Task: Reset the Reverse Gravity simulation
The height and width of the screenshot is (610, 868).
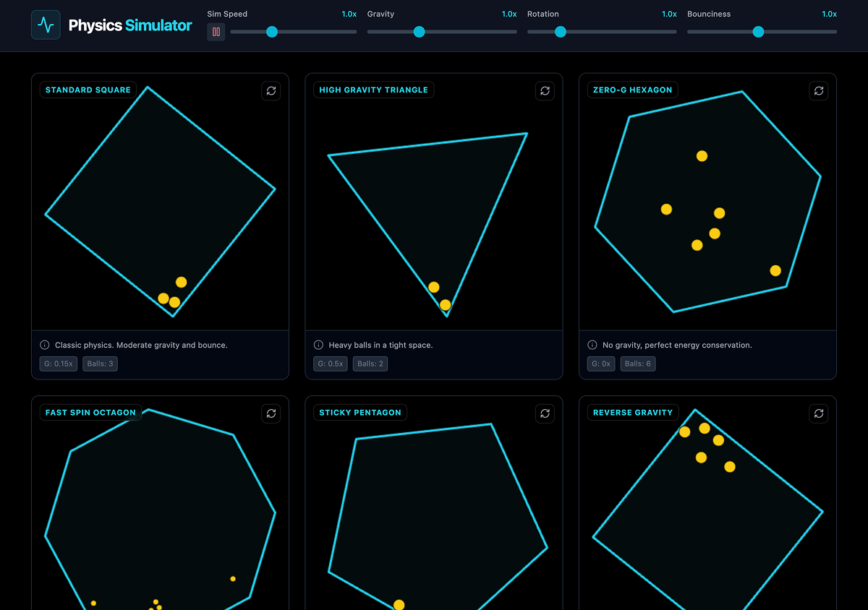Action: tap(819, 413)
